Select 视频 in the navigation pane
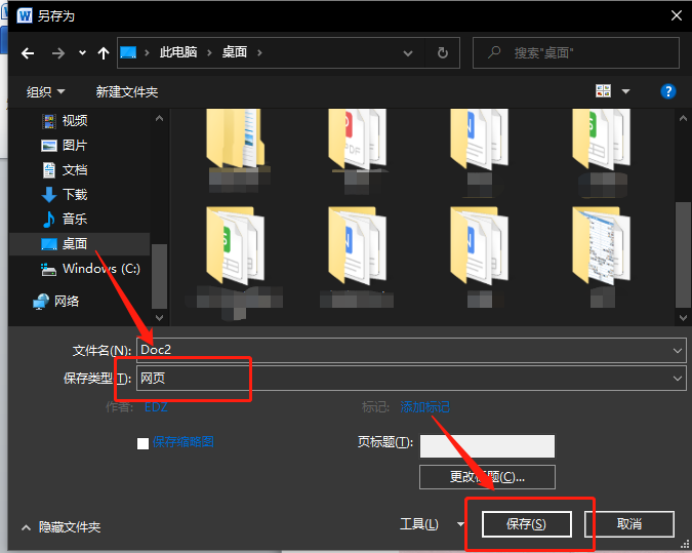 click(74, 120)
